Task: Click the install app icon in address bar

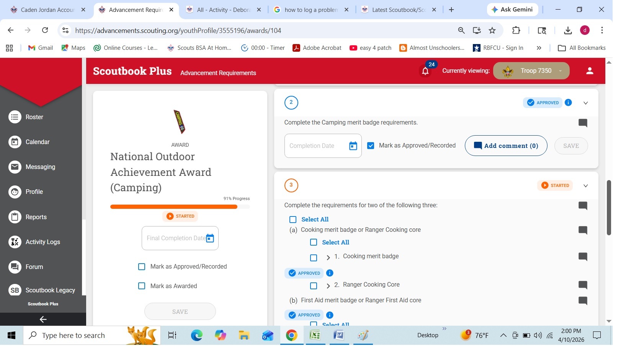Action: (x=477, y=30)
